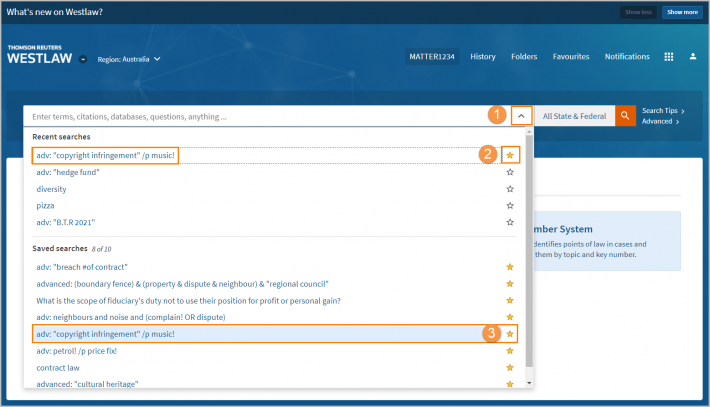The image size is (710, 407).
Task: Unstar the saved "copyright infringement" /p music! search
Action: click(x=510, y=334)
